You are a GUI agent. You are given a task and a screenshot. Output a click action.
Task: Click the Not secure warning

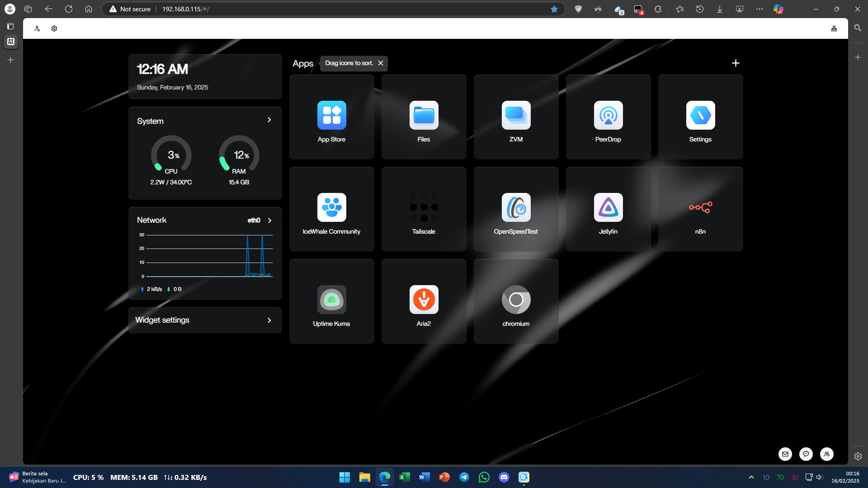tap(130, 9)
